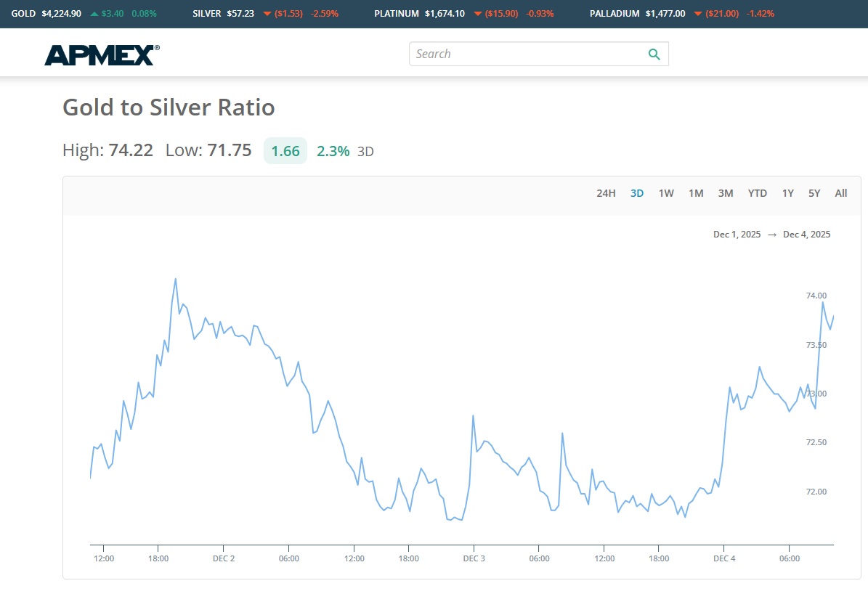Open the PLATINUM price ticker link
Image resolution: width=868 pixels, height=594 pixels.
tap(397, 14)
